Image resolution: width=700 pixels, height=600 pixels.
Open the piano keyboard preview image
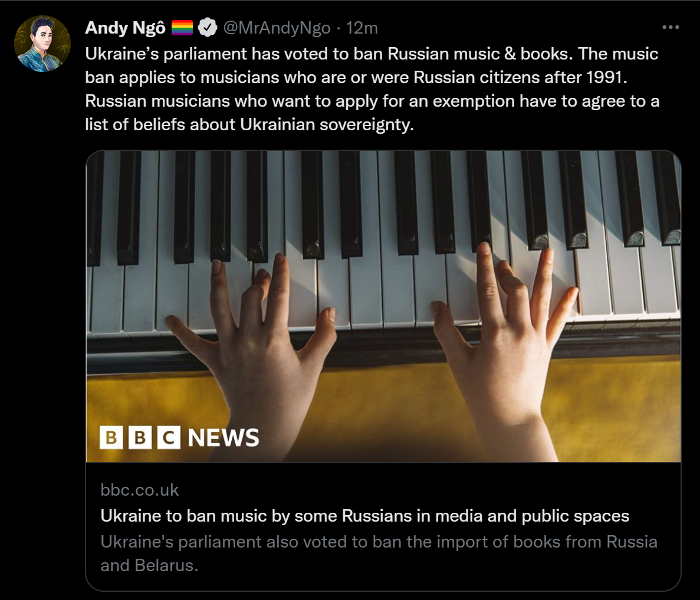[383, 236]
